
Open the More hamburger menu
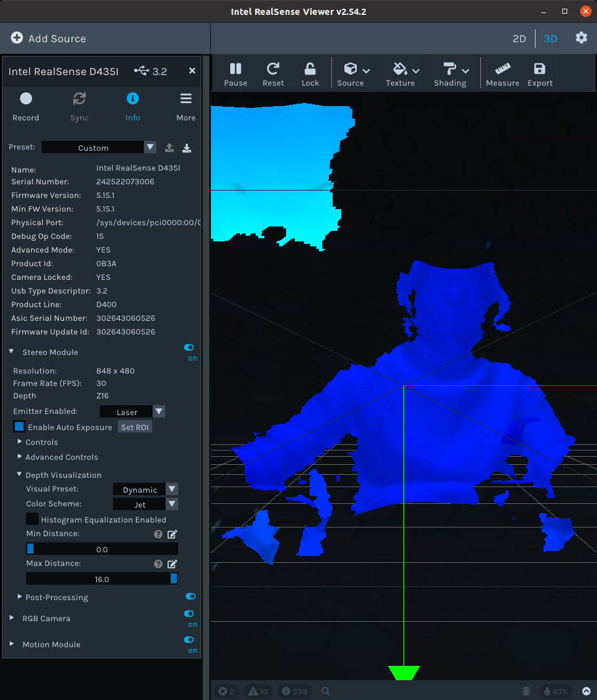click(186, 106)
